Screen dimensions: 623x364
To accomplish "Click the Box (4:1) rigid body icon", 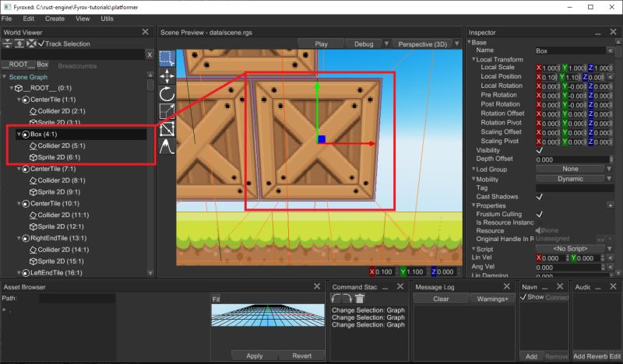I will pyautogui.click(x=26, y=135).
